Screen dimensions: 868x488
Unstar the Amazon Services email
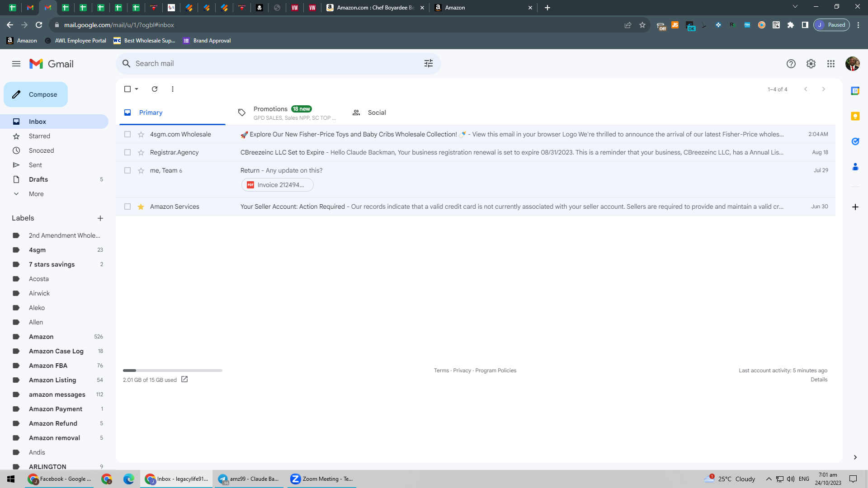[141, 206]
